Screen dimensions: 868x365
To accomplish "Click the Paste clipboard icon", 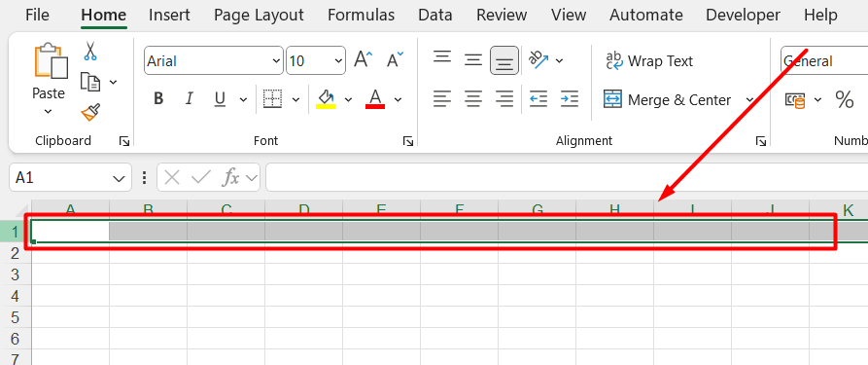I will pos(51,60).
